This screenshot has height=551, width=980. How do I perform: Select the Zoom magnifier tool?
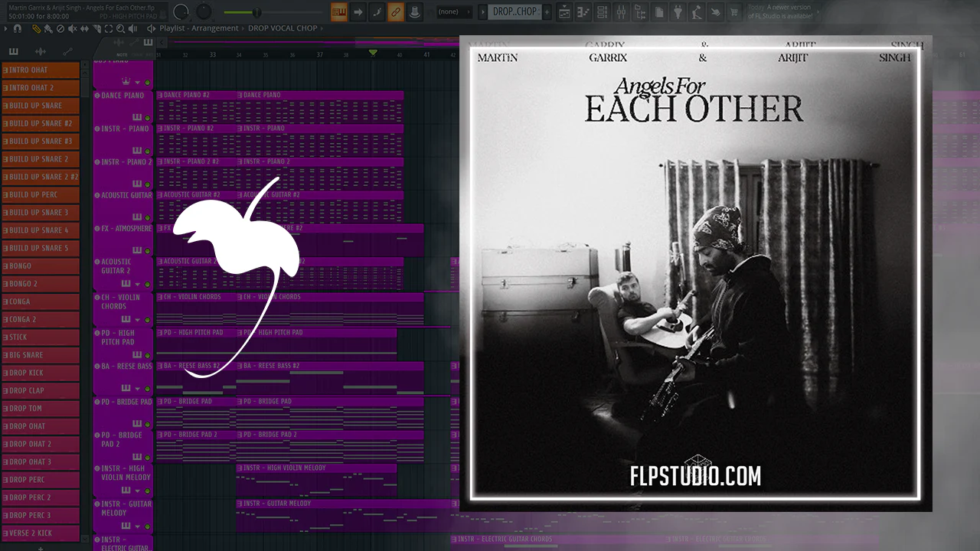click(x=119, y=28)
